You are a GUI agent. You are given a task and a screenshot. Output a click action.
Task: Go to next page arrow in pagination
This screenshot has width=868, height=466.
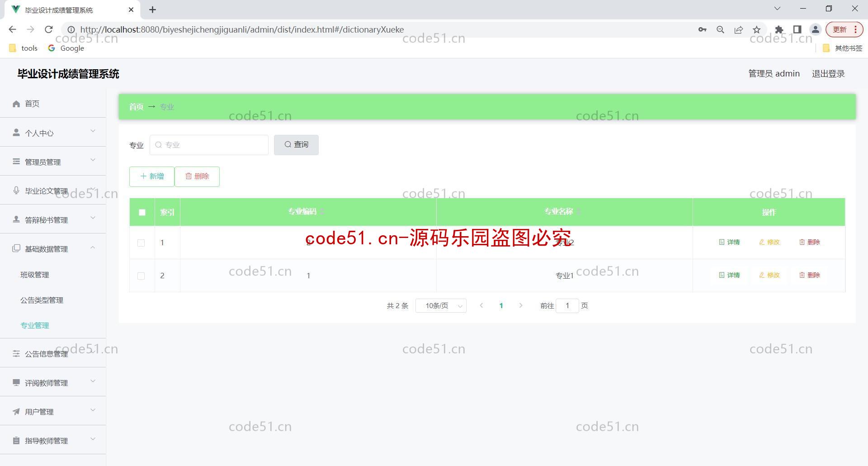pos(521,306)
